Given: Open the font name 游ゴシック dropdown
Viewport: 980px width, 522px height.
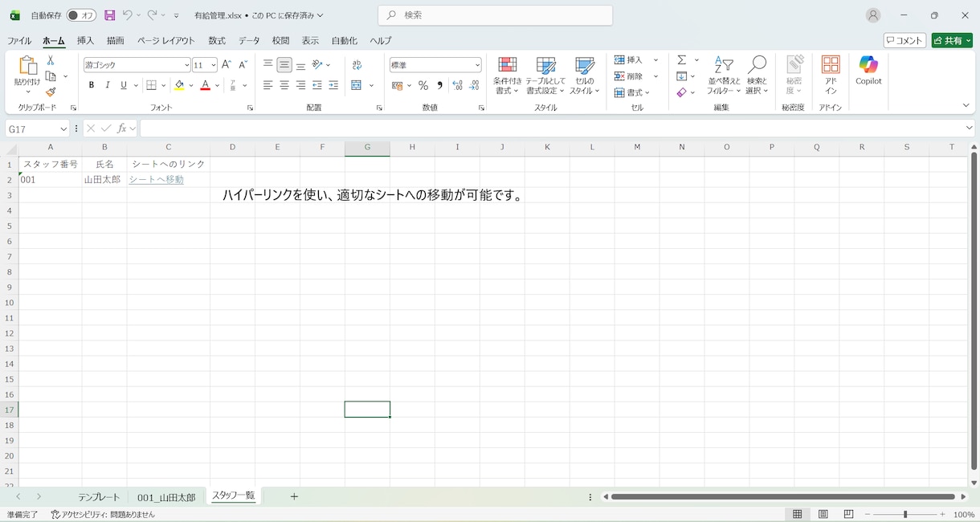Looking at the screenshot, I should (x=186, y=65).
